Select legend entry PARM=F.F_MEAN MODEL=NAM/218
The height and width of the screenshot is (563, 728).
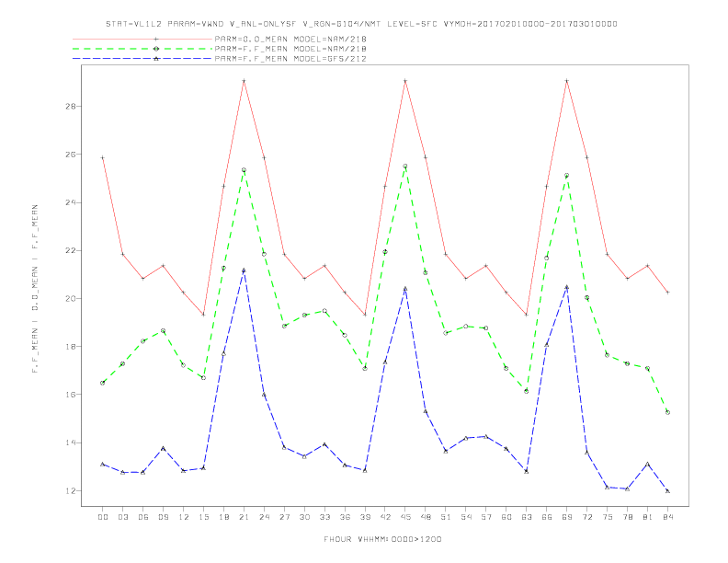click(x=290, y=49)
